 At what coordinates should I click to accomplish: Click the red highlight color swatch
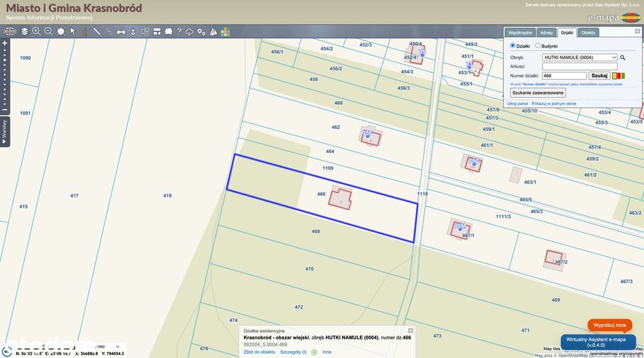click(x=619, y=76)
